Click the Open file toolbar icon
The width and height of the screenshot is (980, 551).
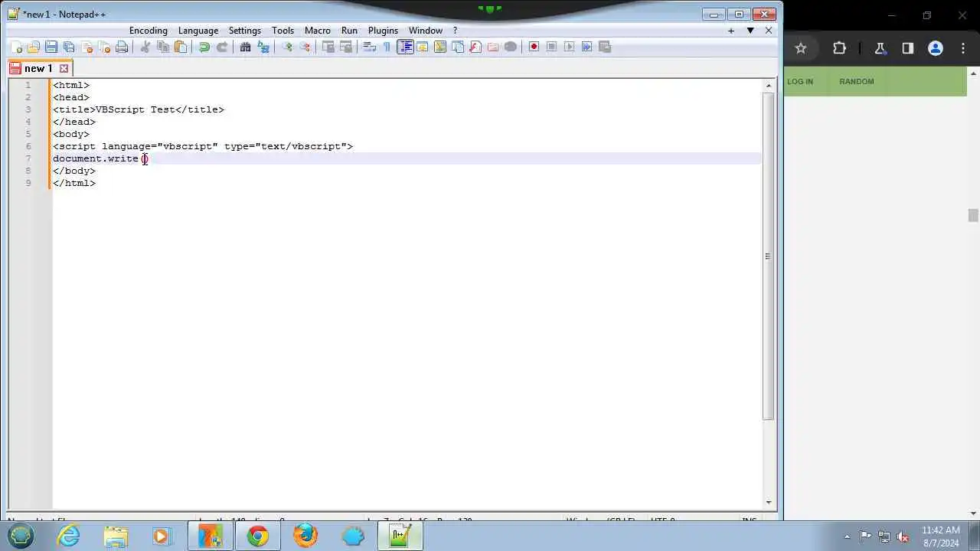(34, 47)
